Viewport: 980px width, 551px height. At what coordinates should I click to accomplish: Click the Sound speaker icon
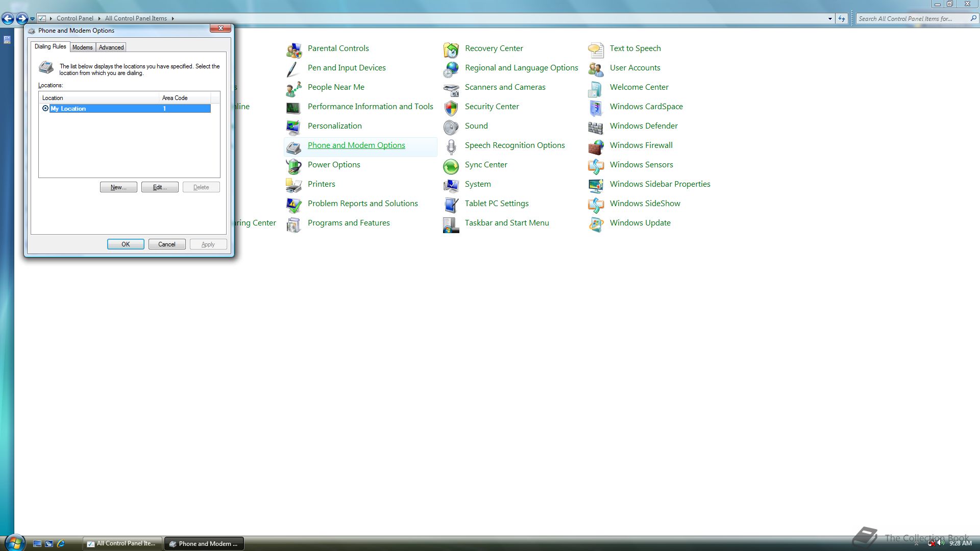point(451,127)
